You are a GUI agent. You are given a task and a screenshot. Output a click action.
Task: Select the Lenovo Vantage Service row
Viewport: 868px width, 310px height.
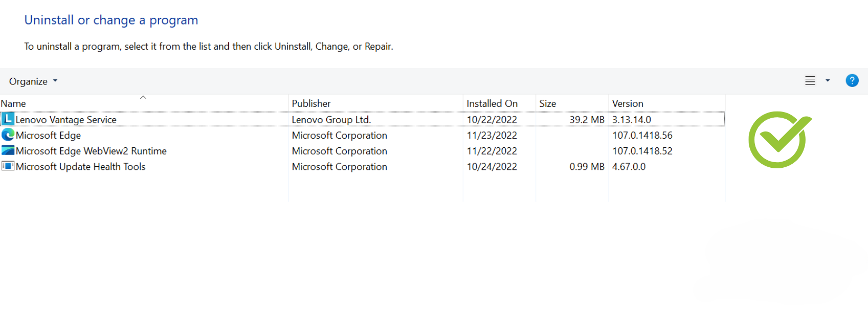click(66, 120)
